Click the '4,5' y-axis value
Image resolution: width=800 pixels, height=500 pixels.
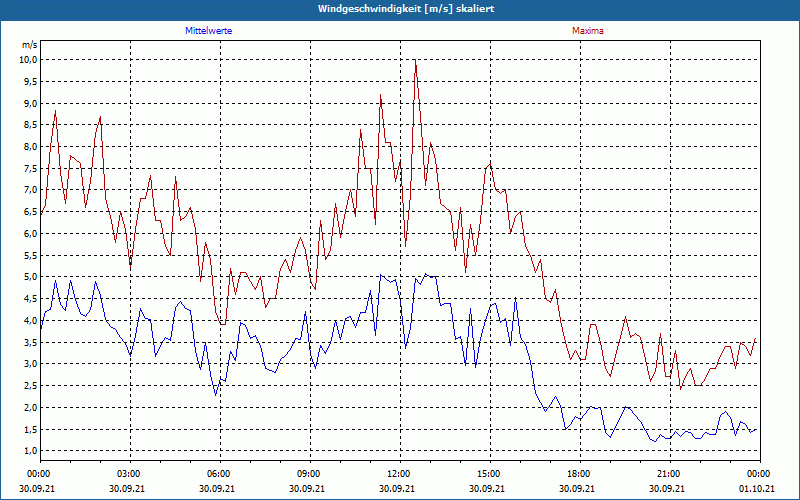[31, 298]
